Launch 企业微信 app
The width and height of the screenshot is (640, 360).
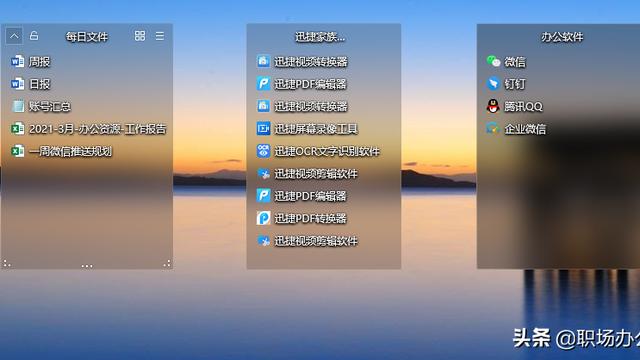click(x=516, y=129)
